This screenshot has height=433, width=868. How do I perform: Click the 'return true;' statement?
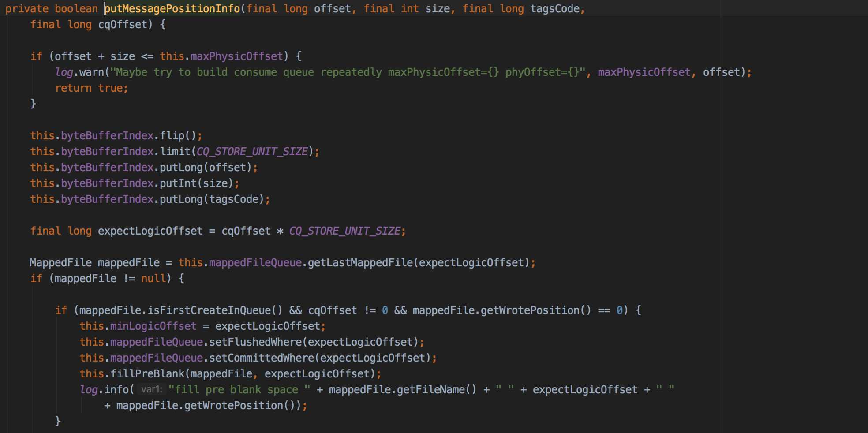pyautogui.click(x=92, y=88)
